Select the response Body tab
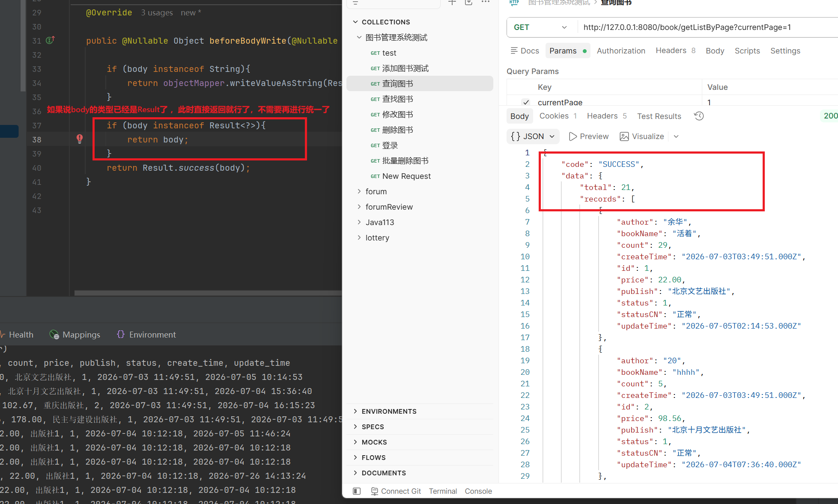 (x=519, y=116)
